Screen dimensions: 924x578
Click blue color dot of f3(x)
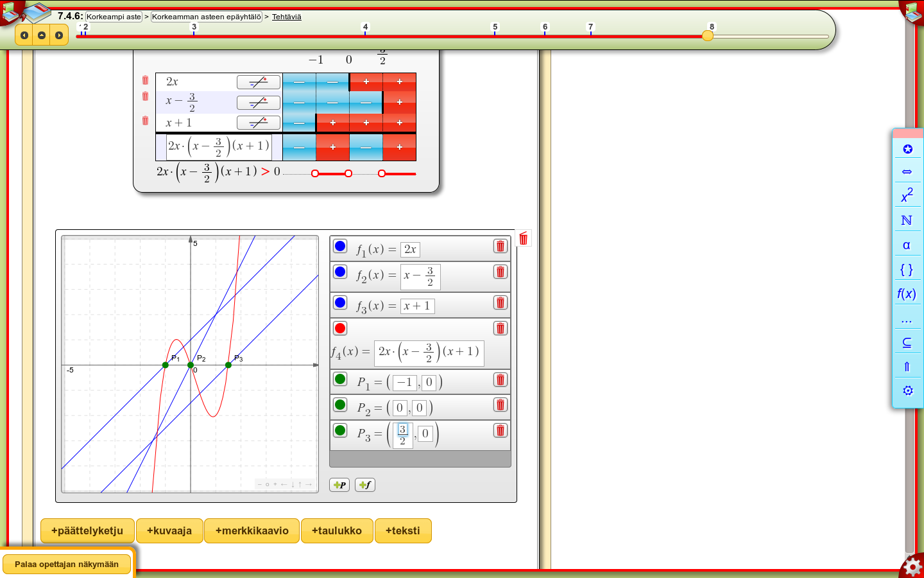tap(340, 302)
